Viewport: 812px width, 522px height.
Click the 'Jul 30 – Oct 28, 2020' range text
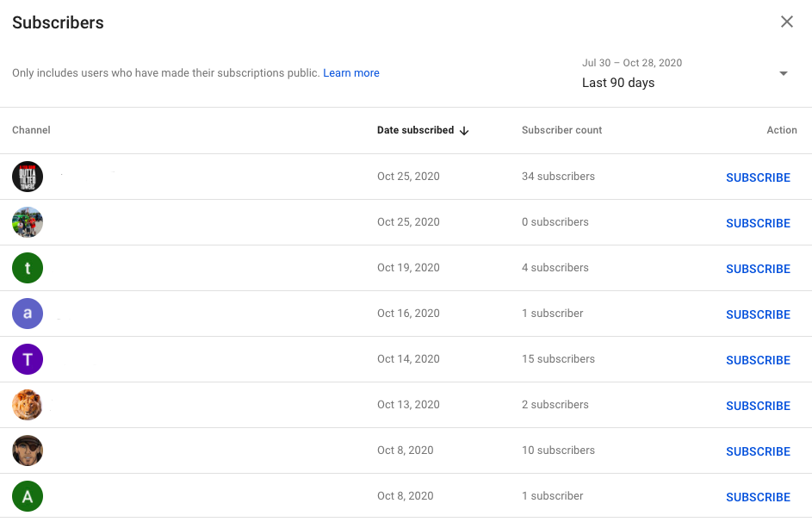[x=632, y=63]
